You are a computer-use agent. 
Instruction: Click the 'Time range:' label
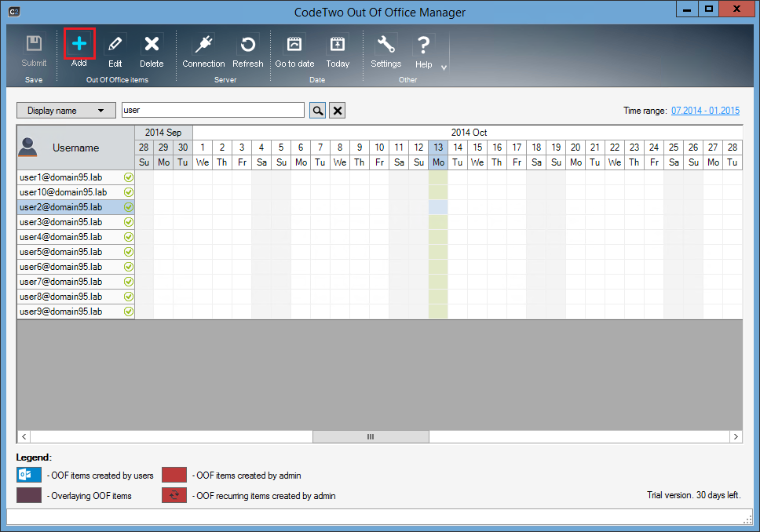coord(645,111)
